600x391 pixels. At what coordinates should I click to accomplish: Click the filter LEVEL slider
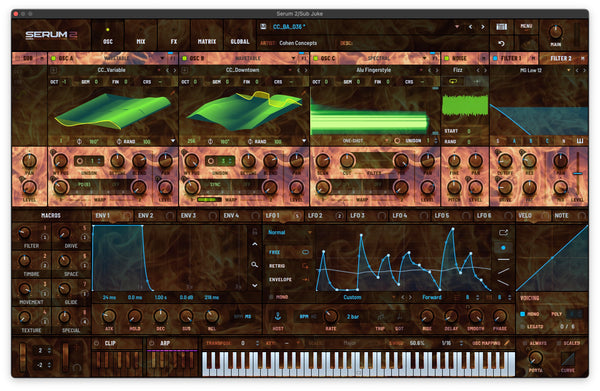click(x=577, y=174)
